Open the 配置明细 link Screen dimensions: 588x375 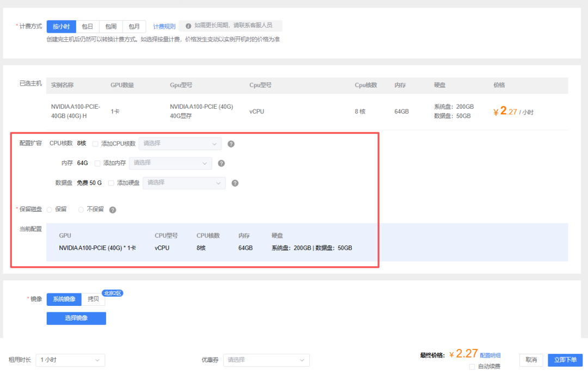[x=490, y=355]
